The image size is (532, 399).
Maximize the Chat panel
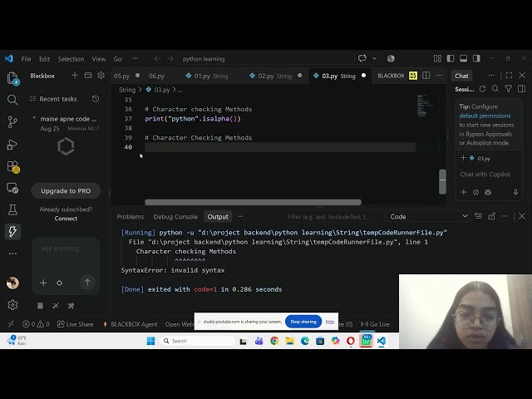(x=509, y=76)
